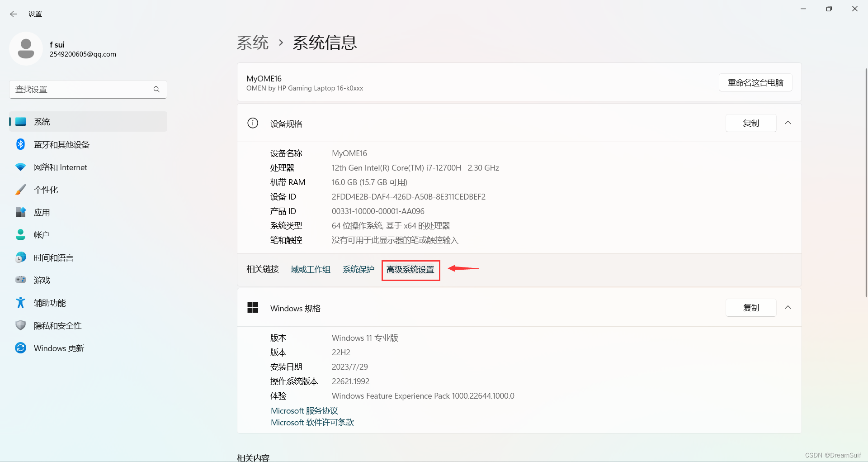
Task: Click Windows 11 专业版 text
Action: [365, 338]
